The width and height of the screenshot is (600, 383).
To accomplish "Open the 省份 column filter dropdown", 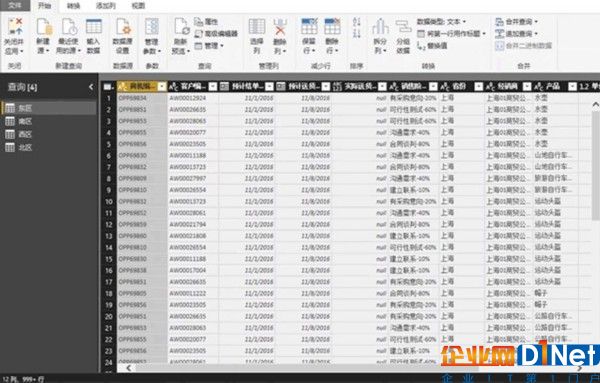I will click(478, 86).
